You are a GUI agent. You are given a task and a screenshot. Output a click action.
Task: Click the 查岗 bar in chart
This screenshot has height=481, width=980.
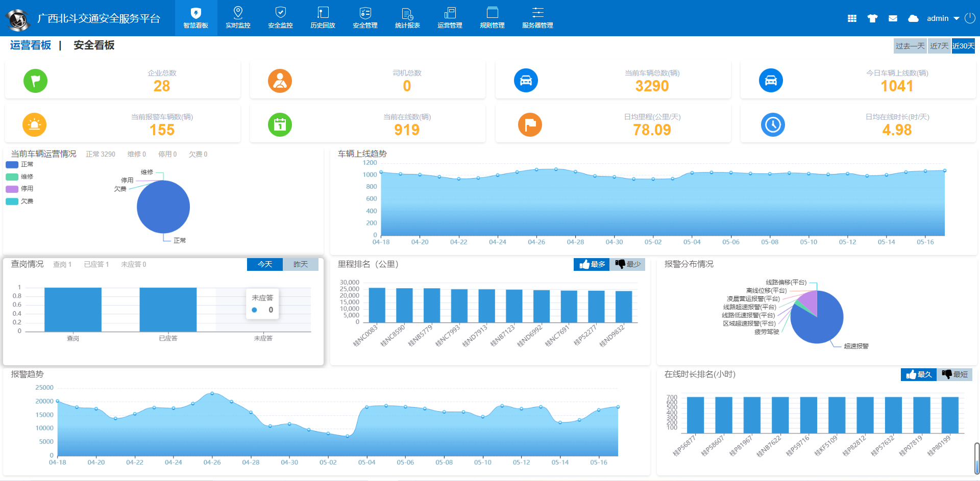click(73, 310)
